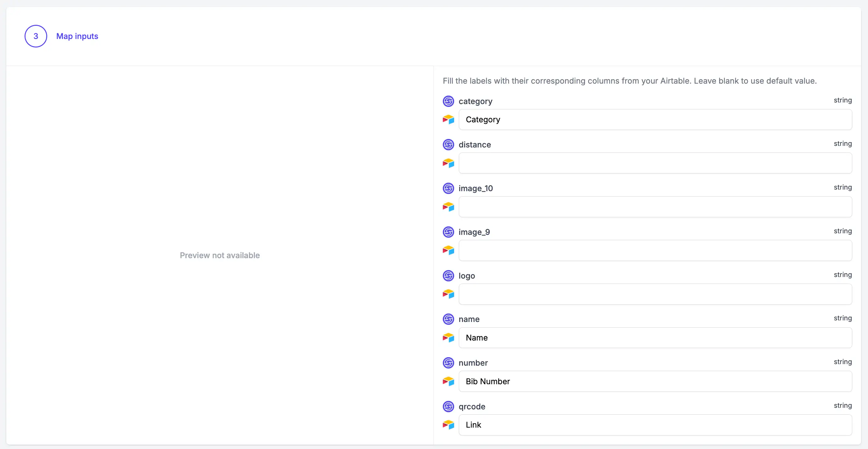Click the 'logo' field label

point(467,276)
